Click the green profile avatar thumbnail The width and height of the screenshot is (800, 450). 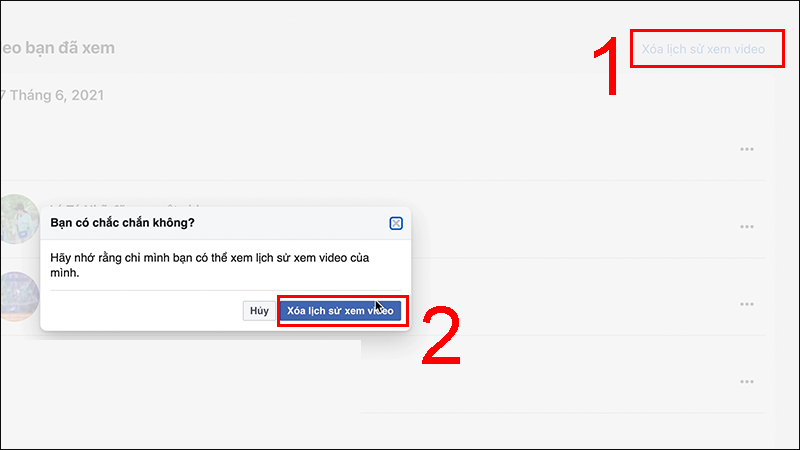[19, 219]
